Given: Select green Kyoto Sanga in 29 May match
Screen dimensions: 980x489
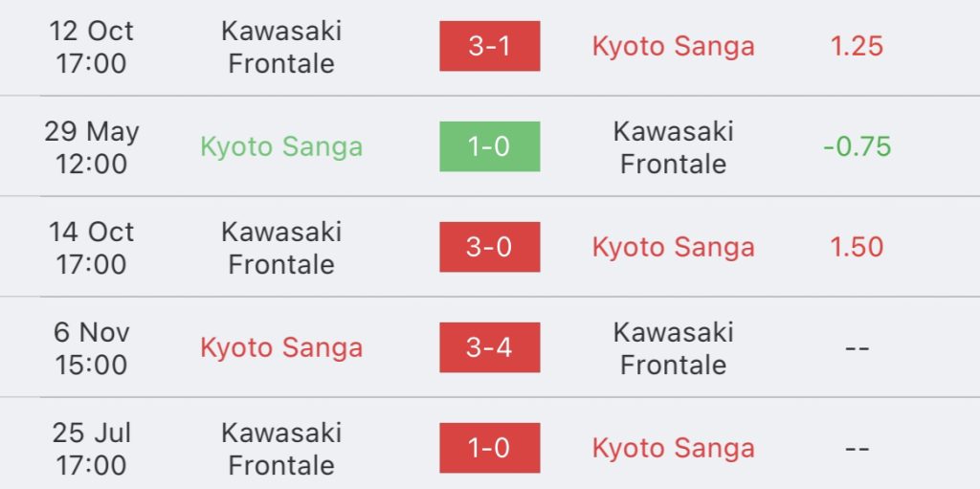Looking at the screenshot, I should coord(281,147).
